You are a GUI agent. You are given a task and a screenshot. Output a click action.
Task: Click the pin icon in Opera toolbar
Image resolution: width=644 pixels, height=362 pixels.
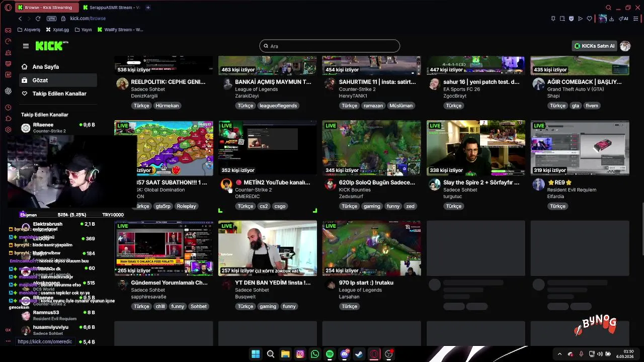tap(553, 19)
